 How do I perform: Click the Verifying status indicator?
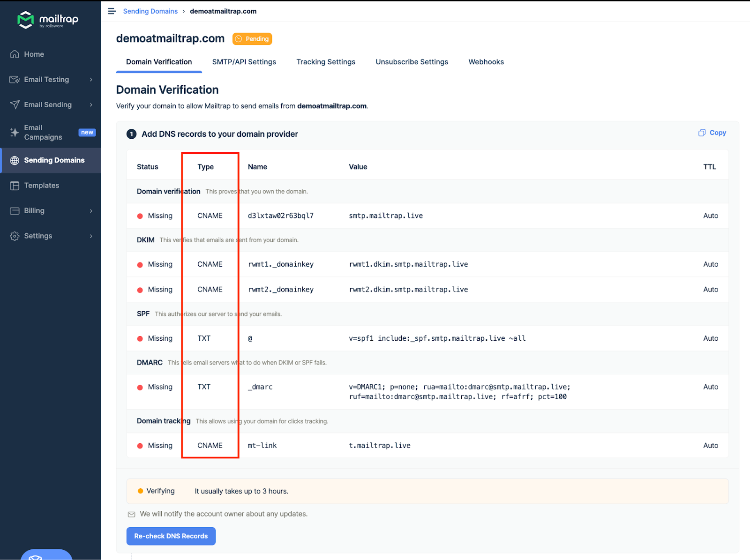pos(156,491)
